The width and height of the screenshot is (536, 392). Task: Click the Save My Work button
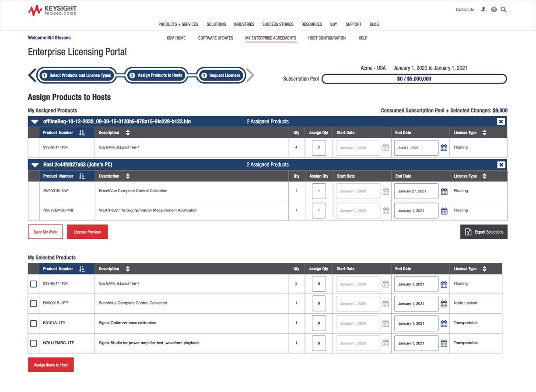45,232
